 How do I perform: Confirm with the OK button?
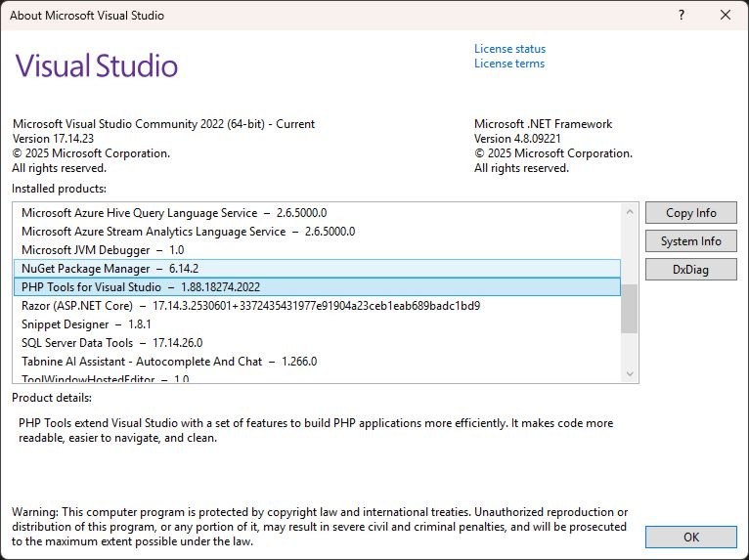pos(690,537)
